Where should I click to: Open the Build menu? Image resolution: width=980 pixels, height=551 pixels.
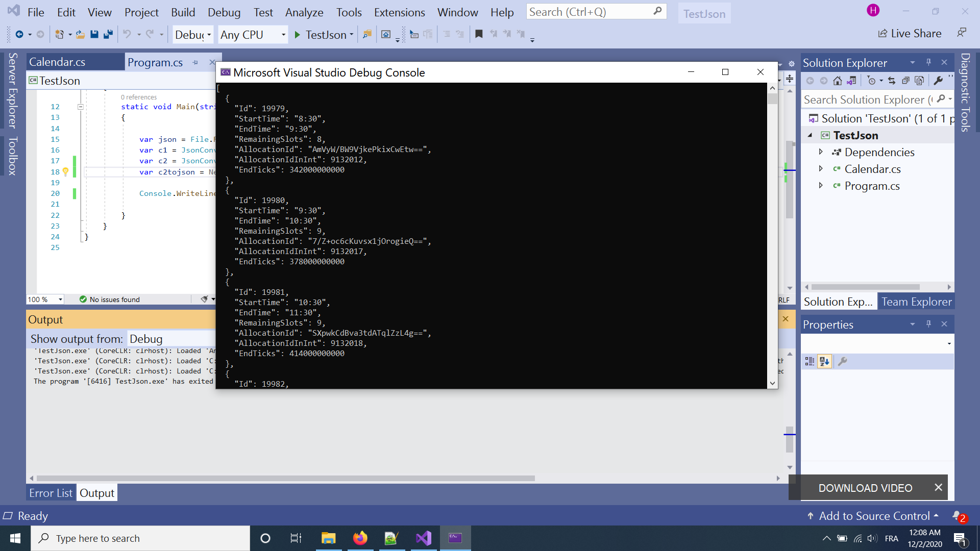coord(183,12)
